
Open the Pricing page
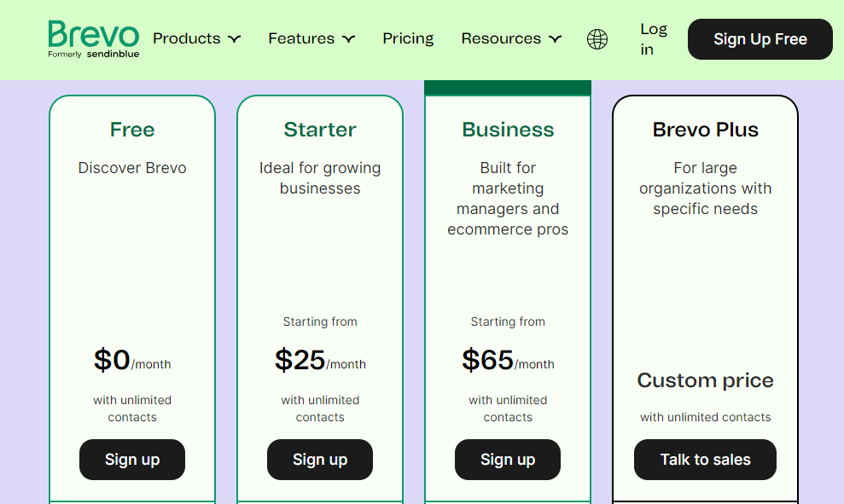[408, 38]
